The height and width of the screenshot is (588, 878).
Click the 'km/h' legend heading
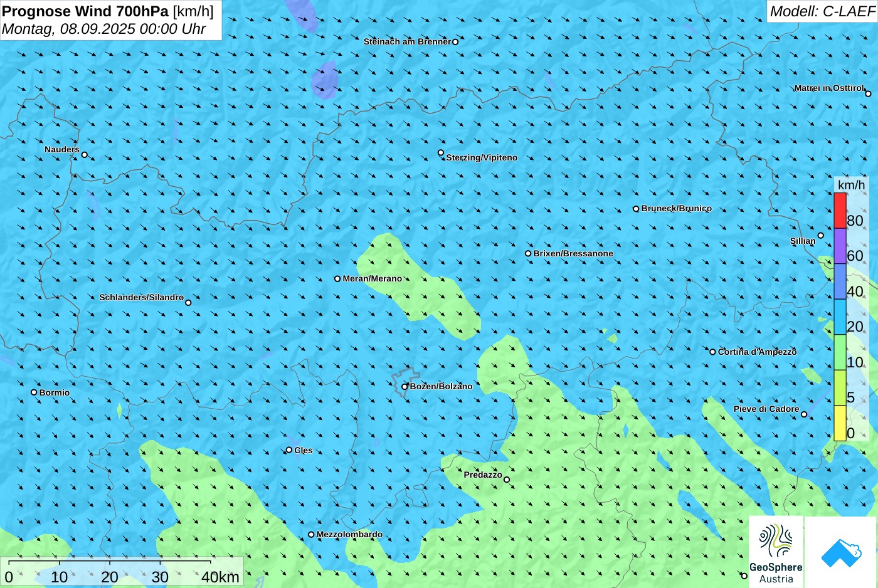[851, 185]
